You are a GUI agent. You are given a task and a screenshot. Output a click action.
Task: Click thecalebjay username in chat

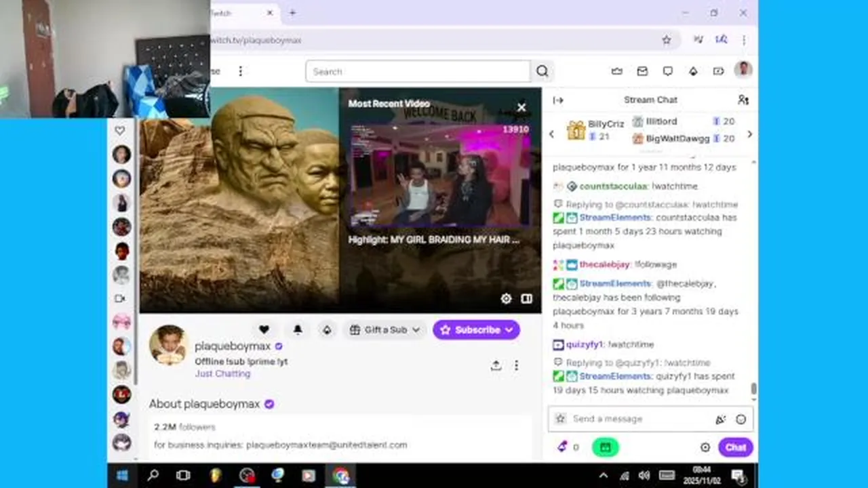tap(605, 265)
